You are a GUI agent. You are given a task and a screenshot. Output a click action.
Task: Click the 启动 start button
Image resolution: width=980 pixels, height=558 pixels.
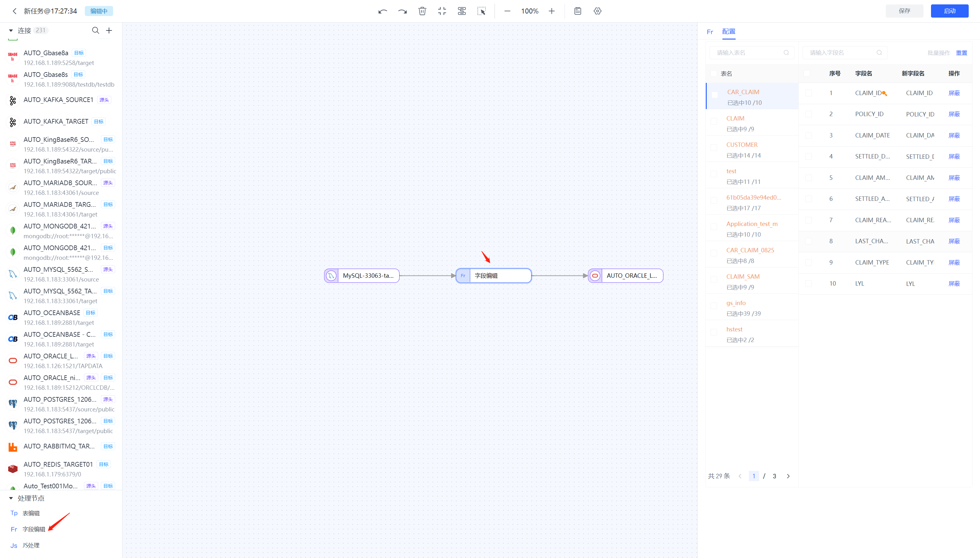tap(949, 11)
